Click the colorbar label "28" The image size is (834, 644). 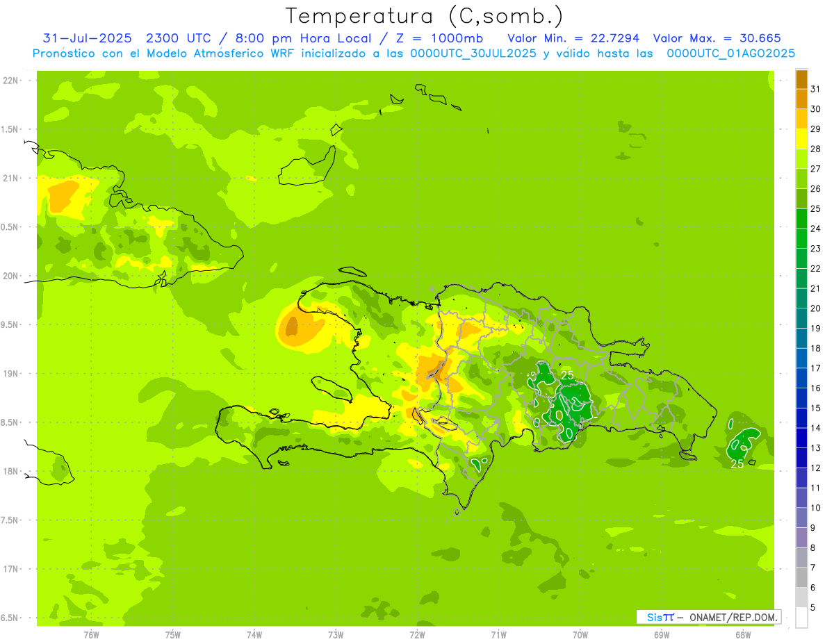[x=816, y=149]
